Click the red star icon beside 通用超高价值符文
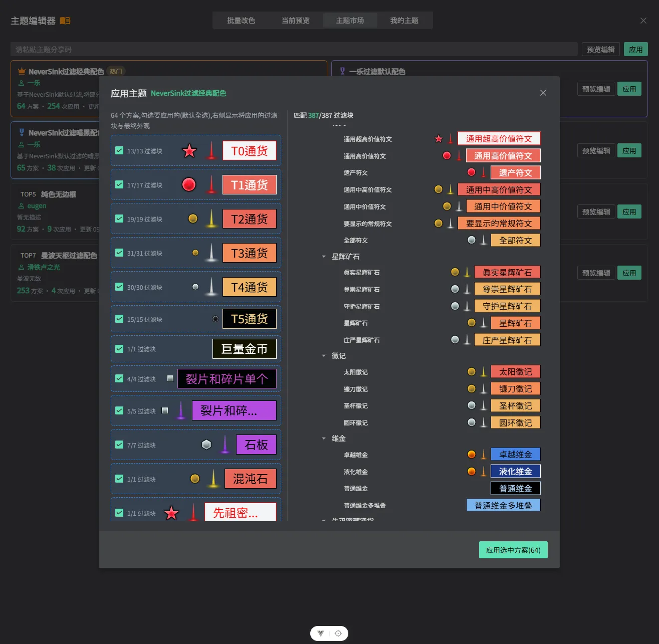This screenshot has height=644, width=659. [438, 139]
